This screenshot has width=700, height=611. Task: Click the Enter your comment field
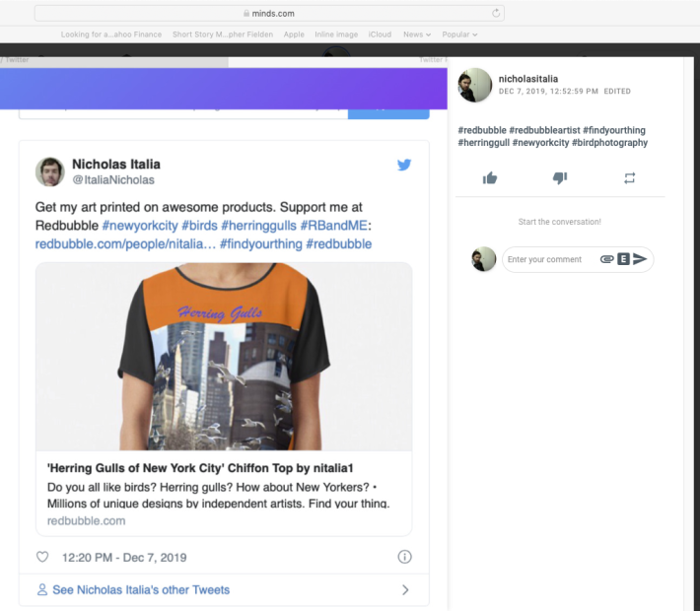point(552,259)
